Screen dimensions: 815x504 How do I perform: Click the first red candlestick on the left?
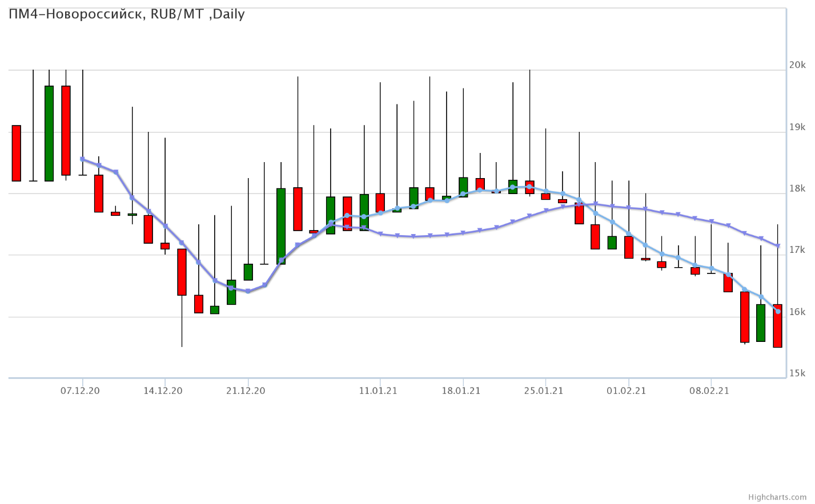click(17, 153)
